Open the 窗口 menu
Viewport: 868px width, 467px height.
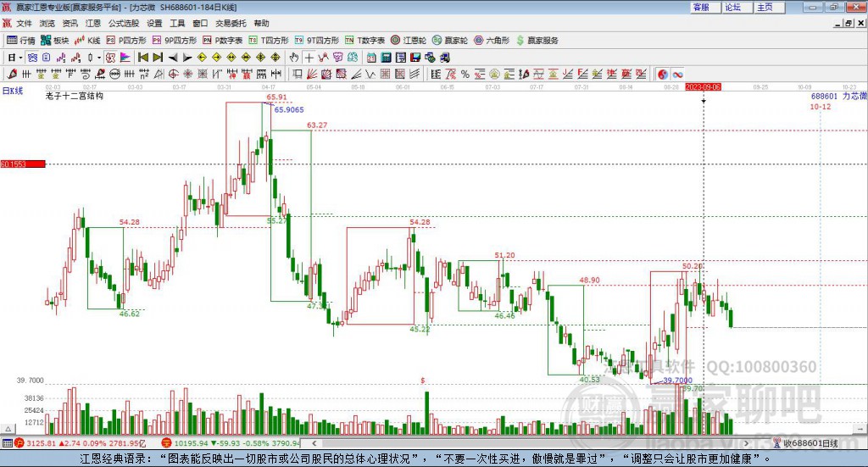point(200,23)
